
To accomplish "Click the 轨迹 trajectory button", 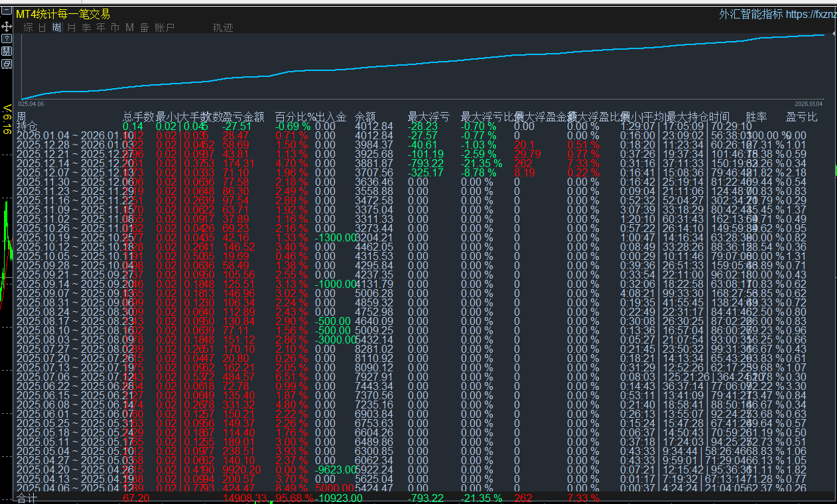I will pyautogui.click(x=223, y=28).
